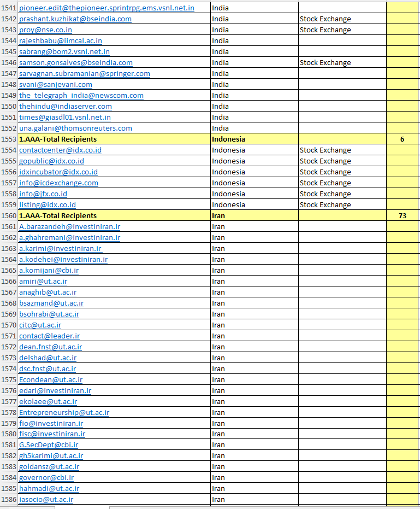Click the dean.fnst@ut.ac.ir email link
This screenshot has height=509, width=420.
tap(51, 347)
